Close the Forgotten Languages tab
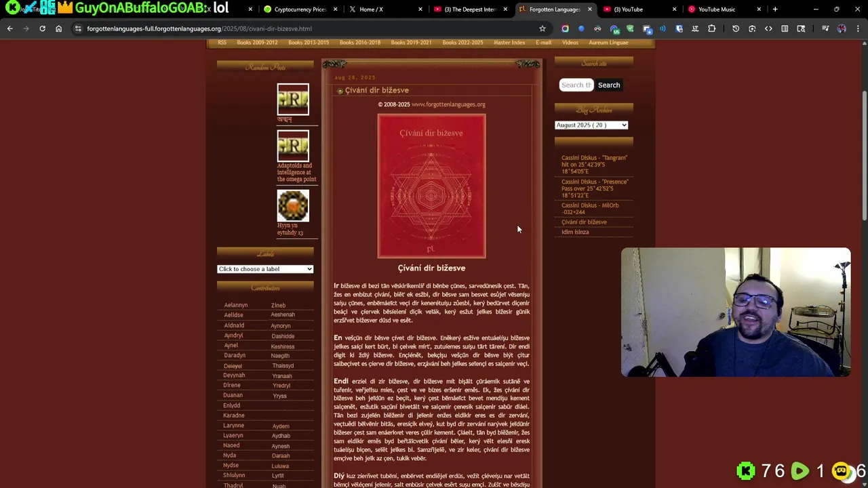 tap(589, 9)
